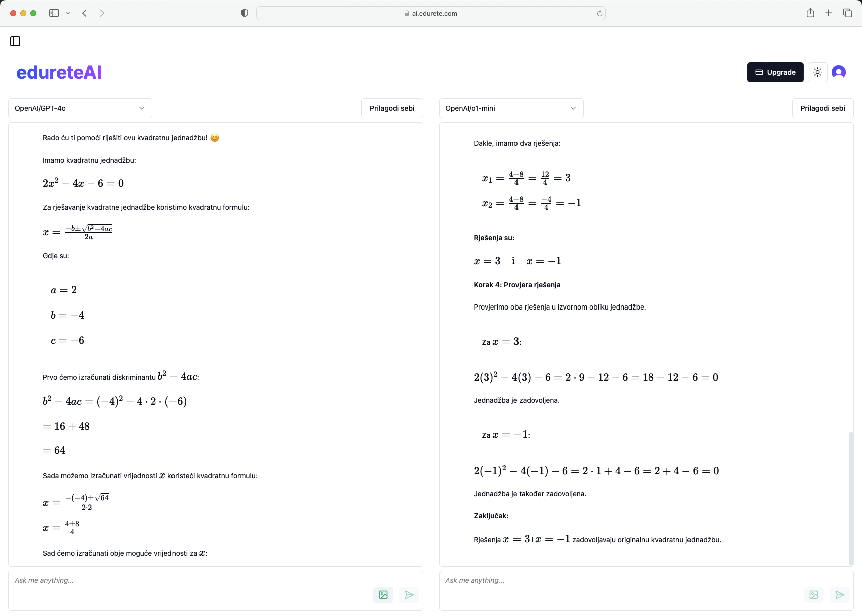Open Safari share sheet icon
Image resolution: width=862 pixels, height=616 pixels.
coord(810,13)
